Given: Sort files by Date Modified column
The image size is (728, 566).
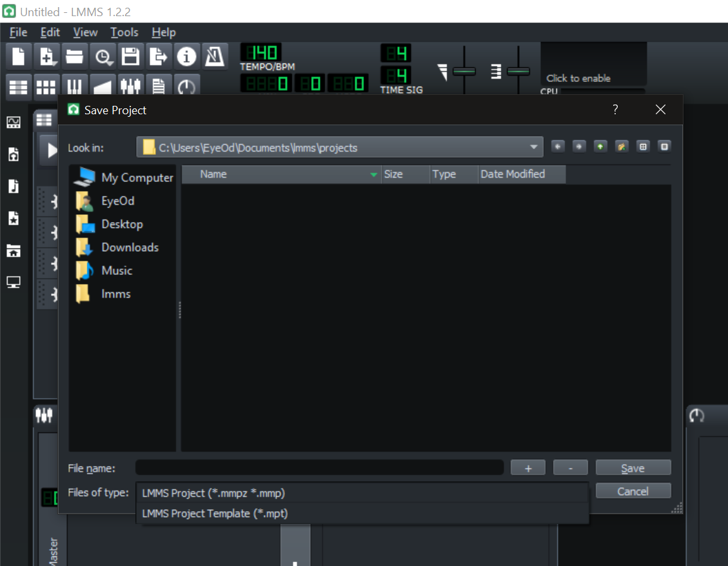Looking at the screenshot, I should click(522, 174).
